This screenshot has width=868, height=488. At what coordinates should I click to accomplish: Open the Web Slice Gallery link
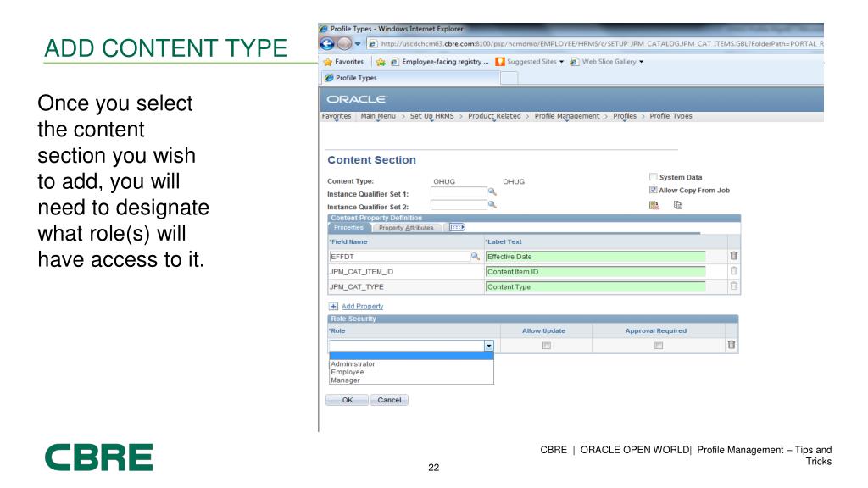(x=604, y=62)
